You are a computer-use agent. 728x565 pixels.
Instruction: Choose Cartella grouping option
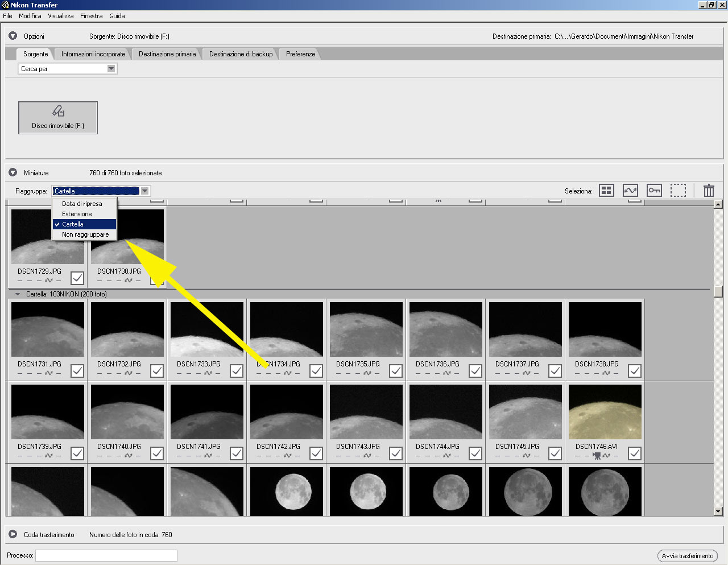(x=84, y=224)
